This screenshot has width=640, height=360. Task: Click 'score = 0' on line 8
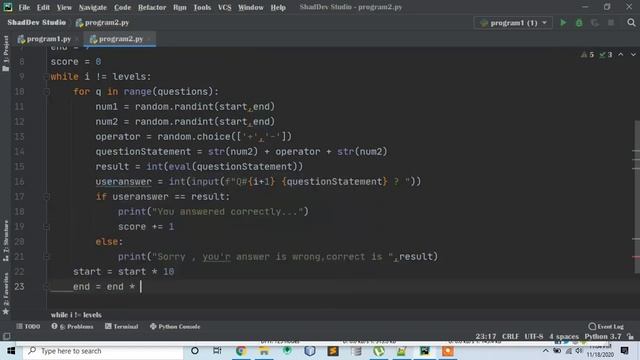pyautogui.click(x=76, y=62)
